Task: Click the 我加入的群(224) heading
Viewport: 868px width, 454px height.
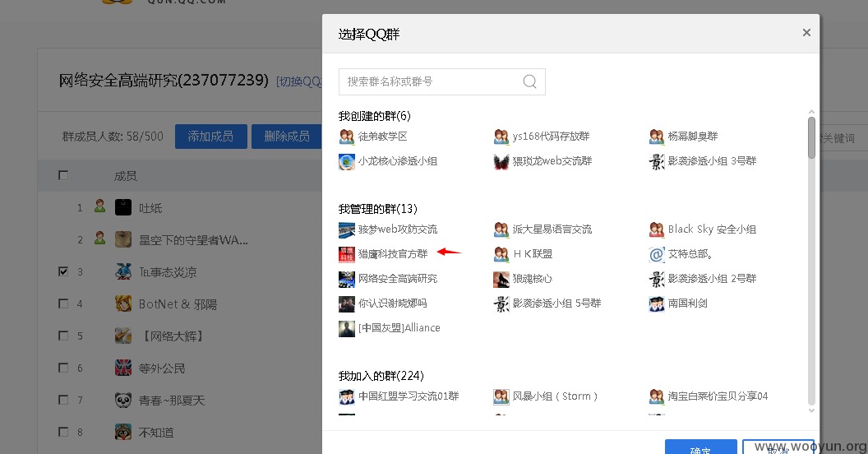Action: click(381, 376)
